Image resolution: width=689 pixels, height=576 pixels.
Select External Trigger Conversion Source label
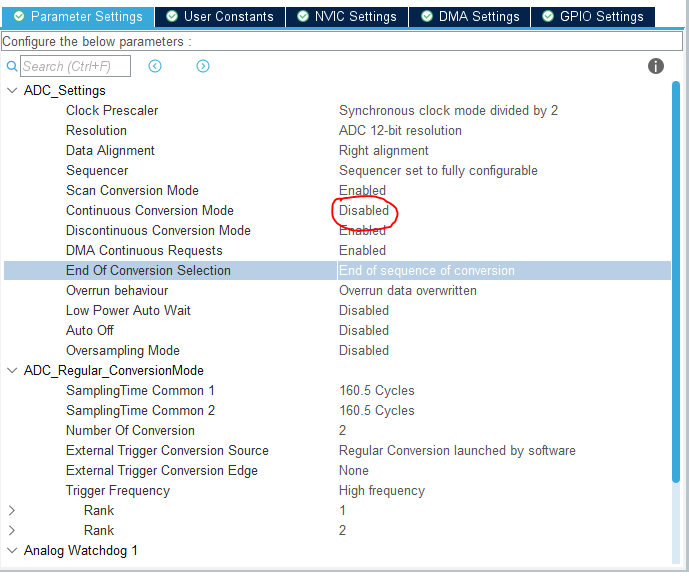pyautogui.click(x=167, y=451)
